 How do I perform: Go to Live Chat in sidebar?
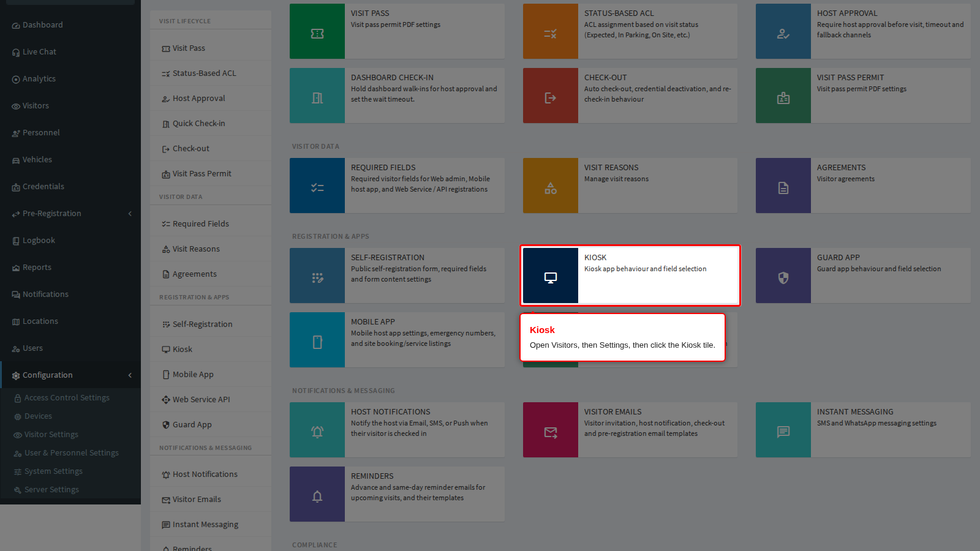click(x=70, y=52)
